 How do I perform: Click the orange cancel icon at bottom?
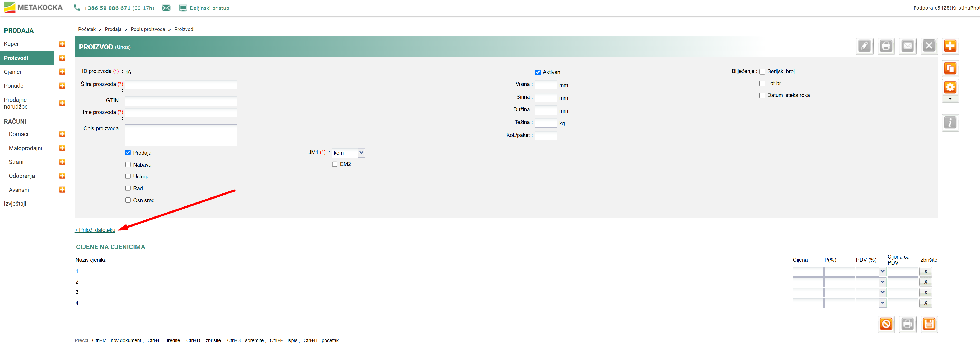pos(886,324)
